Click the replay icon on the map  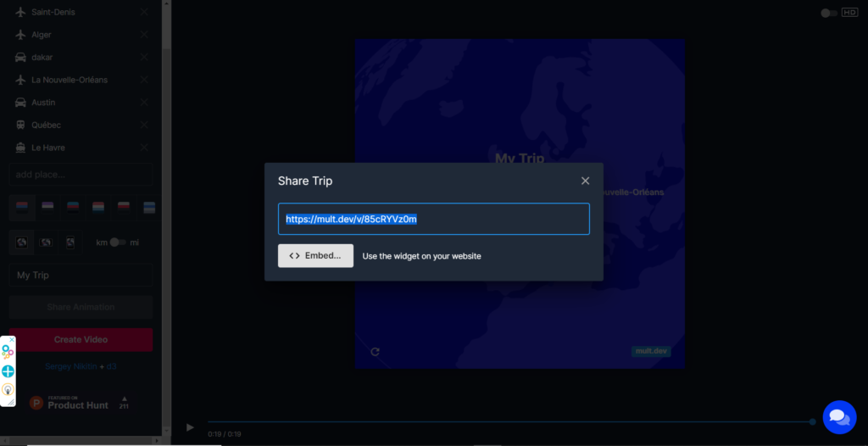(375, 351)
